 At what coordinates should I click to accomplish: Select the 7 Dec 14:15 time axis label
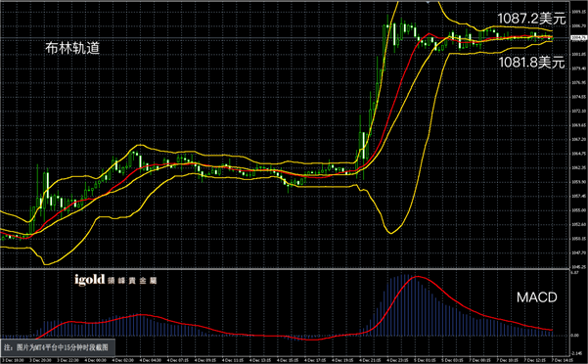564,360
